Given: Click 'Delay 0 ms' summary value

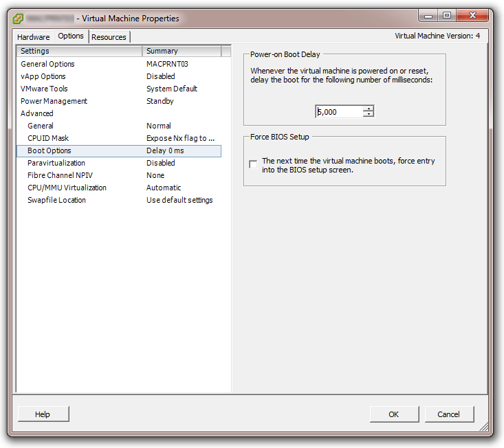Looking at the screenshot, I should pos(165,150).
